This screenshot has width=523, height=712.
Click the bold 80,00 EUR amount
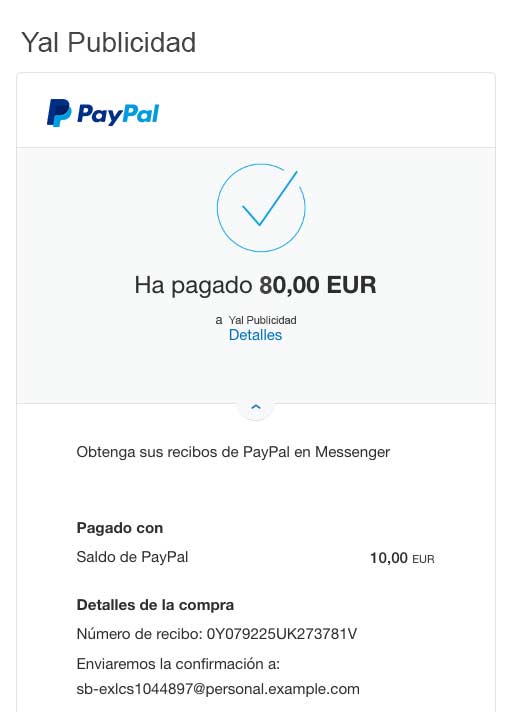318,285
